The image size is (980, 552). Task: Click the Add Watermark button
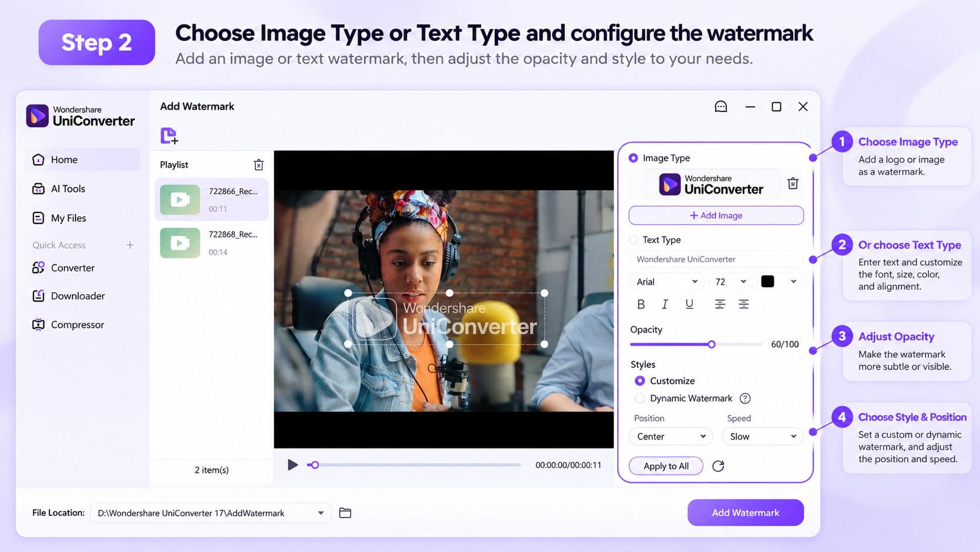click(x=746, y=513)
